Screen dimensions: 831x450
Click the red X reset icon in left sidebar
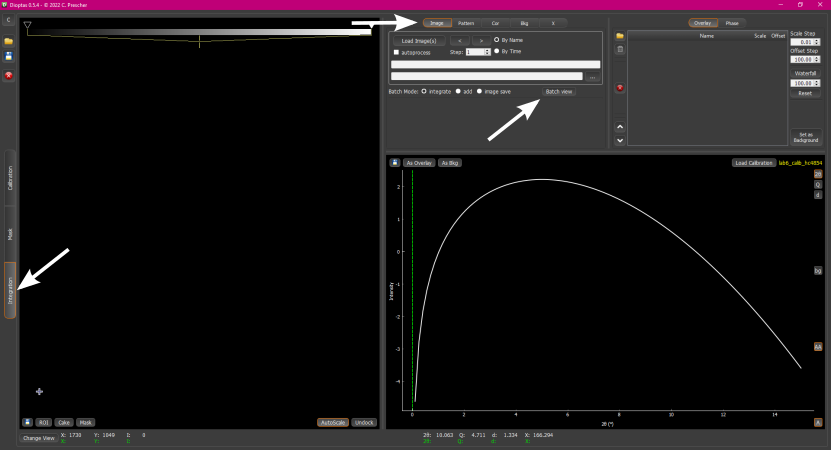click(x=8, y=76)
